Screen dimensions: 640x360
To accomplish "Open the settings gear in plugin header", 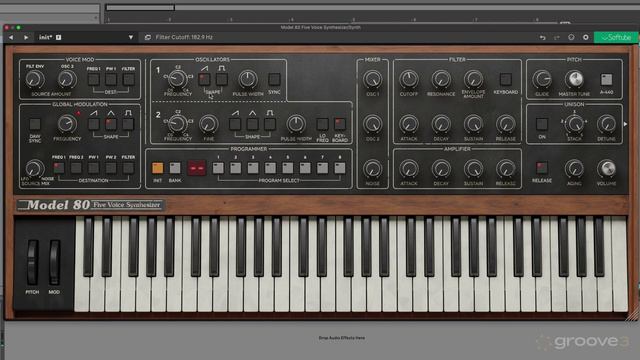I will pos(586,37).
